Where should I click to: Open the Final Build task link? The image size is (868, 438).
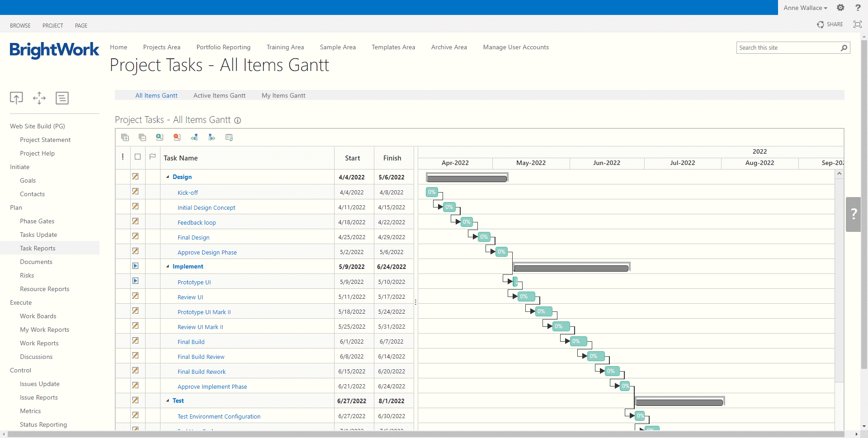click(191, 342)
